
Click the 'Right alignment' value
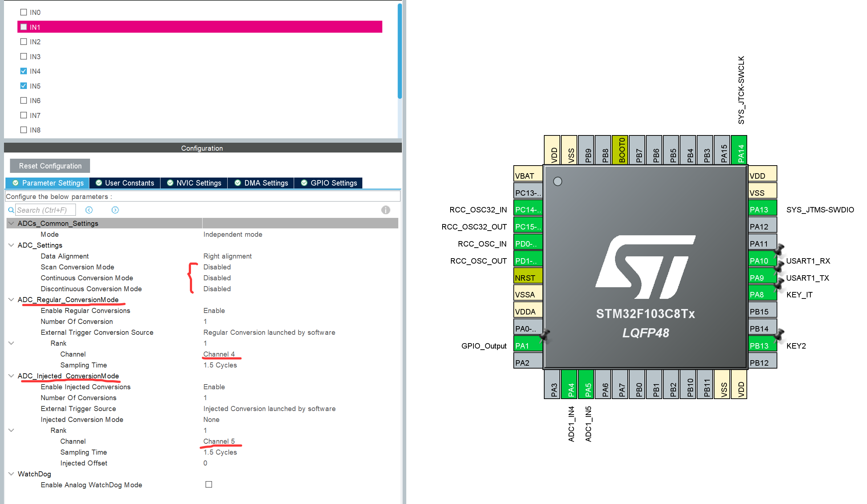coord(227,256)
